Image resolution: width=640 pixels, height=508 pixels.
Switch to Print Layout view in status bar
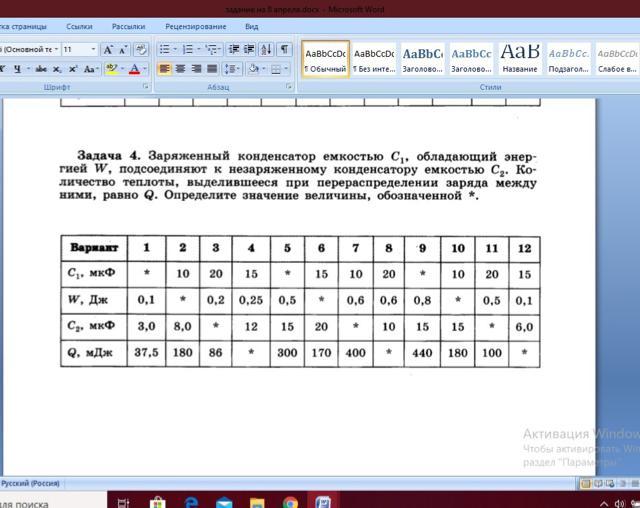click(x=586, y=484)
